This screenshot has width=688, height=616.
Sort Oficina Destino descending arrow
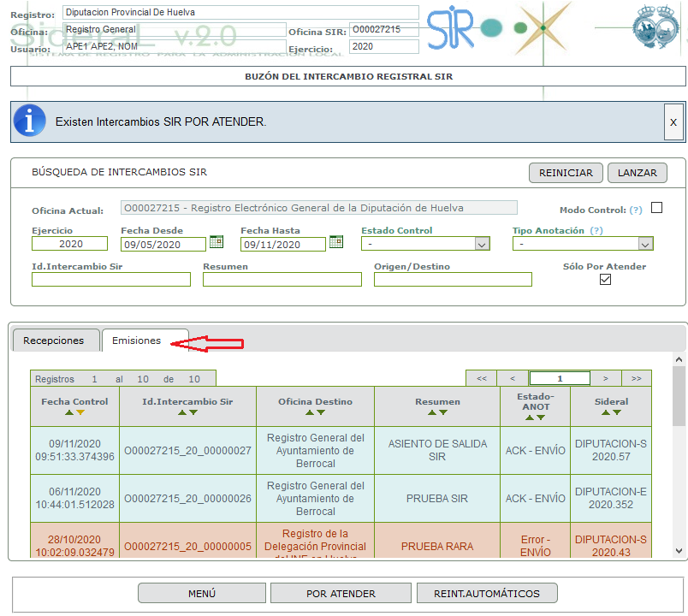pos(321,412)
